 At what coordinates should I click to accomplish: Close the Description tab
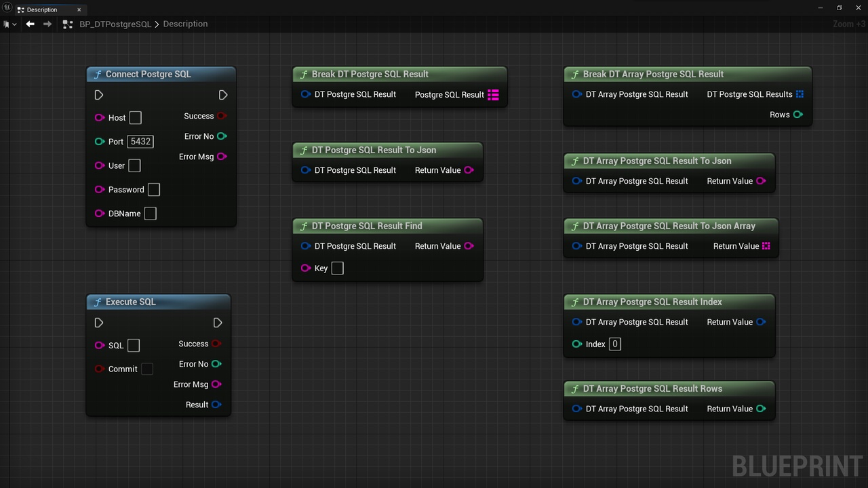[x=79, y=9]
